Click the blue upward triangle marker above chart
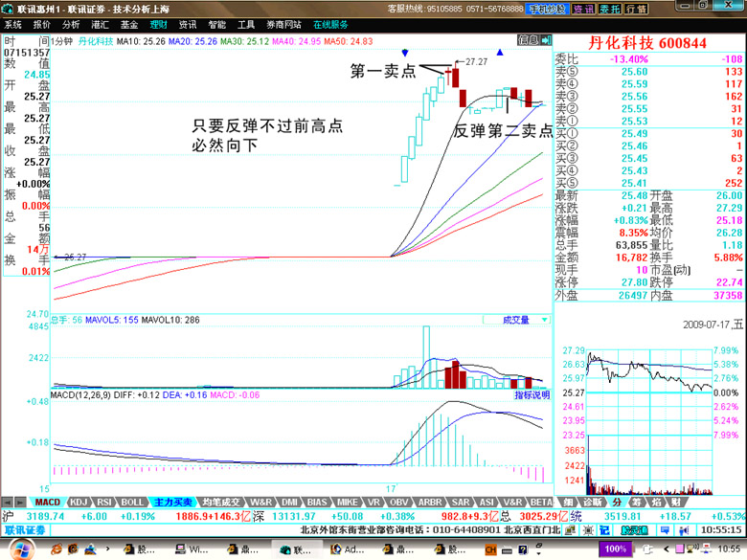The height and width of the screenshot is (560, 747). click(x=500, y=53)
